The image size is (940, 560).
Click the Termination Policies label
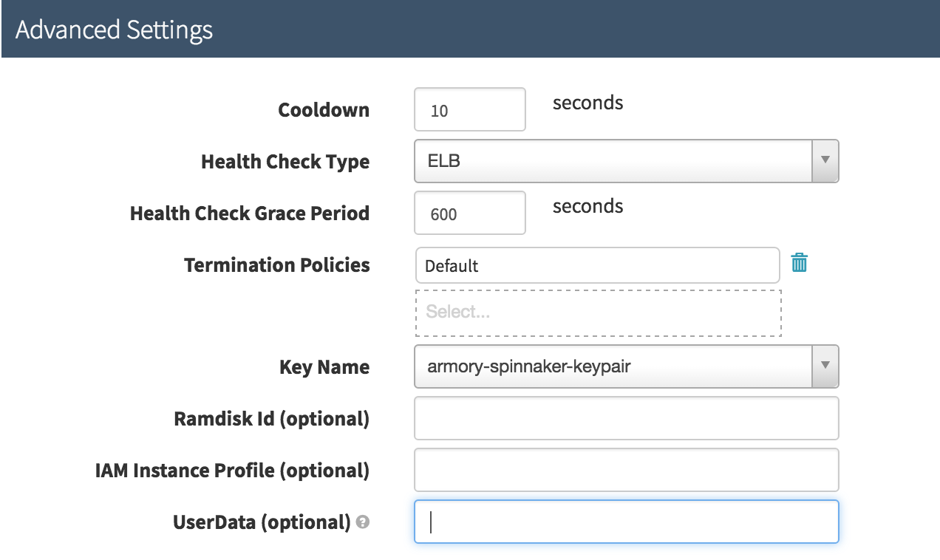tap(277, 264)
